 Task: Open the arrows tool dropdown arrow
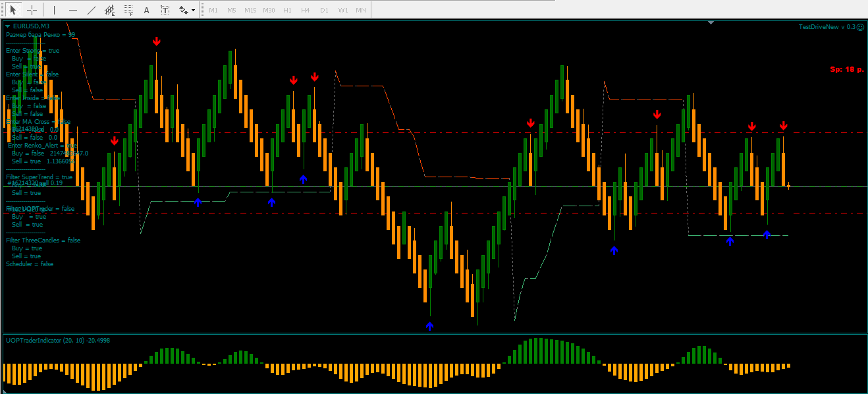(x=193, y=11)
